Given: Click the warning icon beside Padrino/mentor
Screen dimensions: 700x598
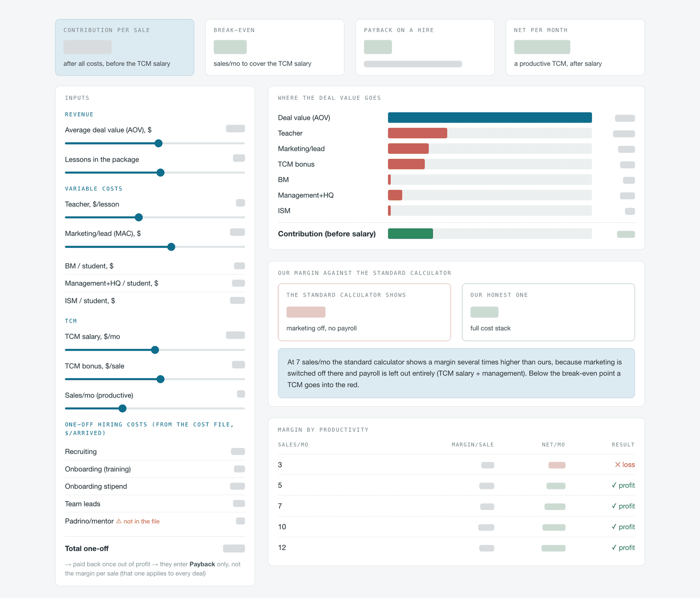Looking at the screenshot, I should point(119,521).
